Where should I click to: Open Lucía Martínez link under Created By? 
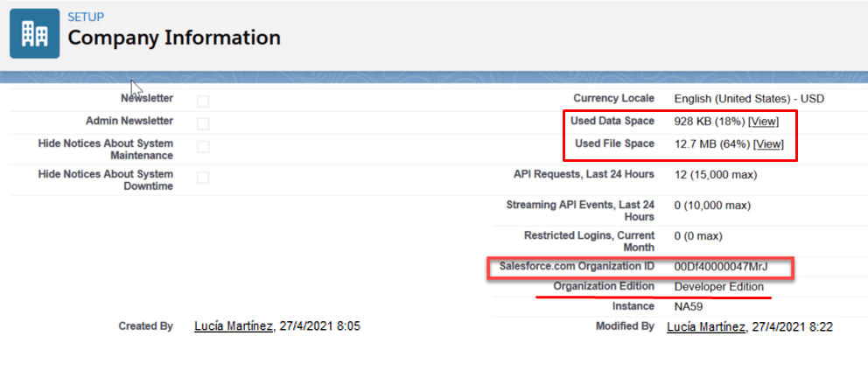[234, 326]
